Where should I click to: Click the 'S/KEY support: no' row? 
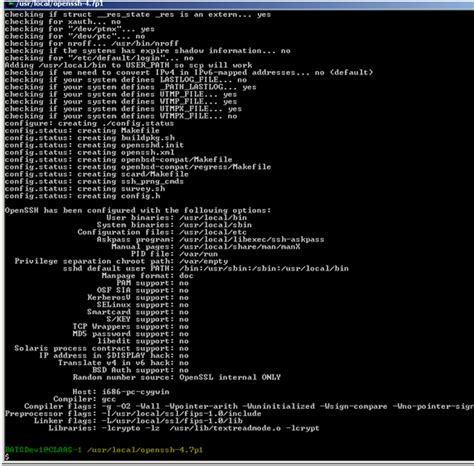[148, 320]
